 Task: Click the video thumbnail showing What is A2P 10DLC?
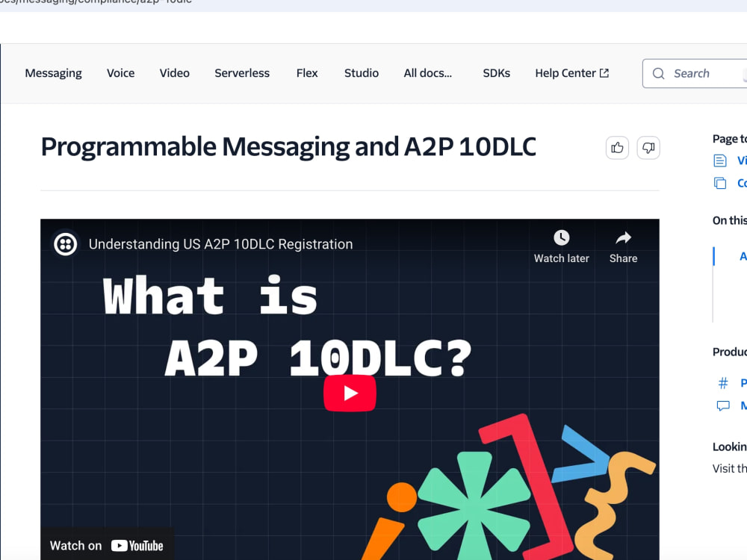pos(350,390)
